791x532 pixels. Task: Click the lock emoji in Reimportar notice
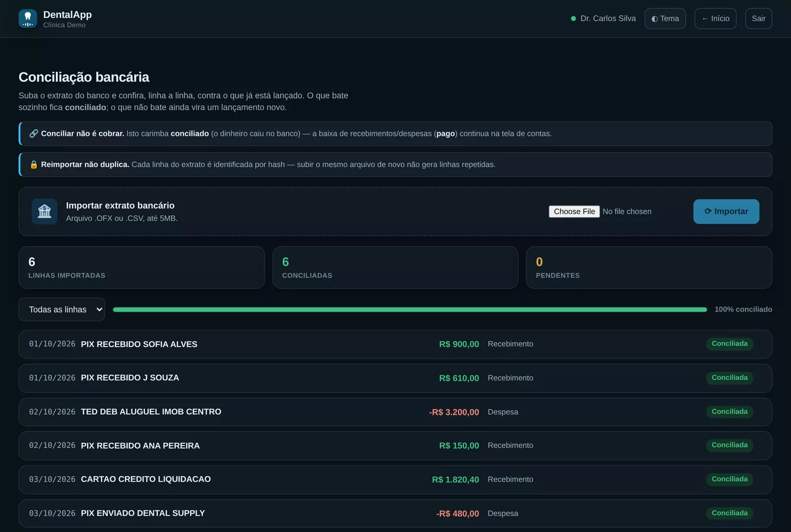click(34, 165)
